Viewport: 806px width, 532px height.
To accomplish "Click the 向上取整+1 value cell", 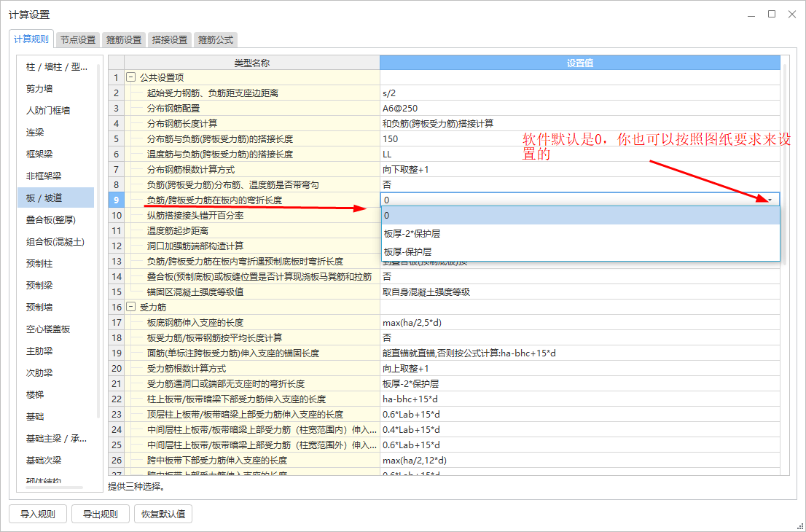I will (580, 369).
